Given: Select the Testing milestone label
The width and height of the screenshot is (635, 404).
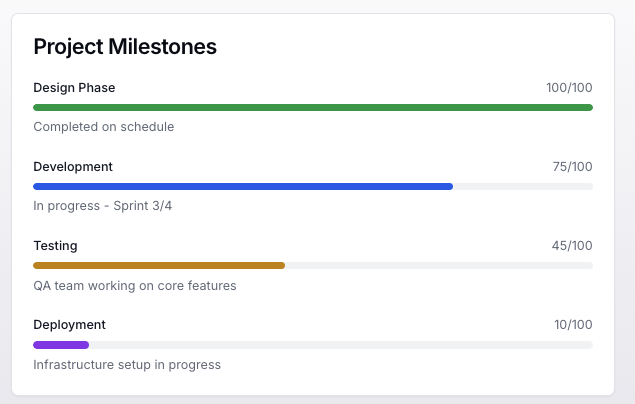Looking at the screenshot, I should point(55,246).
